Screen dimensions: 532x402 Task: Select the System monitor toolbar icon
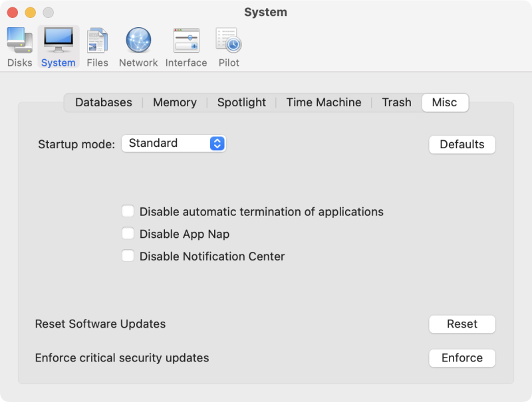pyautogui.click(x=59, y=41)
